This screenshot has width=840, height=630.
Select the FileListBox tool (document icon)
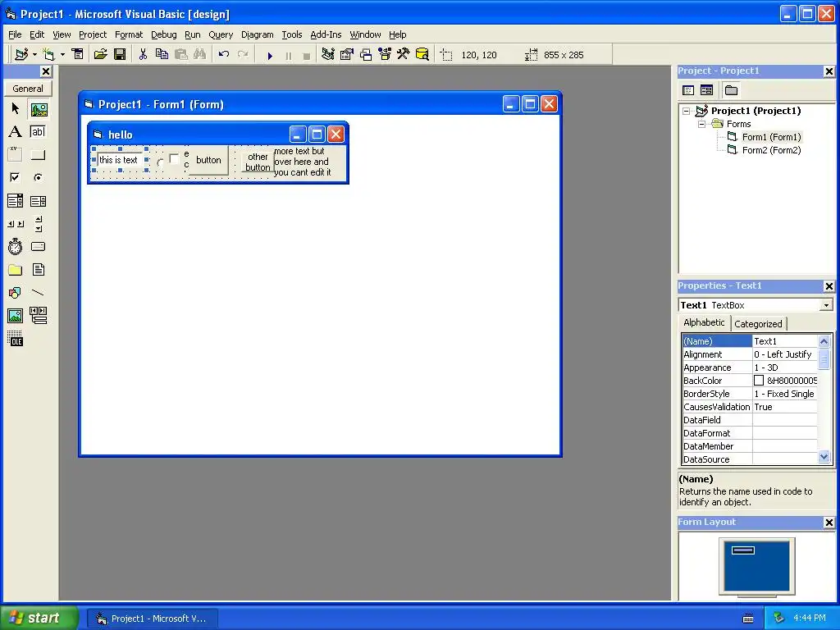pyautogui.click(x=38, y=270)
